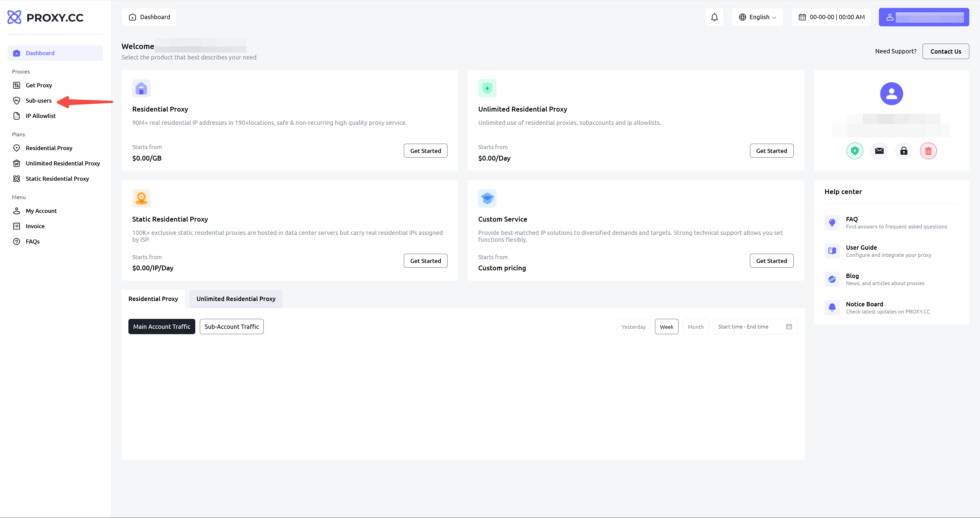
Task: Get Started with Unlimited Residential Proxy
Action: (x=771, y=151)
